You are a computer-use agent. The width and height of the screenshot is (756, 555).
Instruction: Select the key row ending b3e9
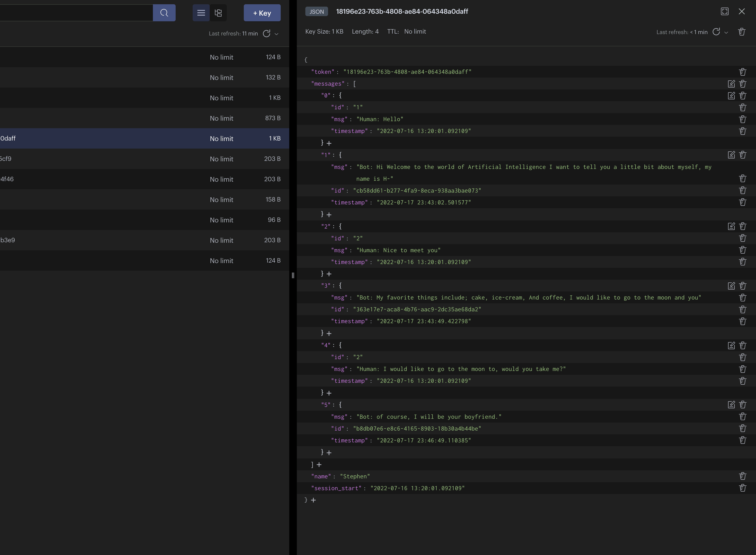(145, 240)
